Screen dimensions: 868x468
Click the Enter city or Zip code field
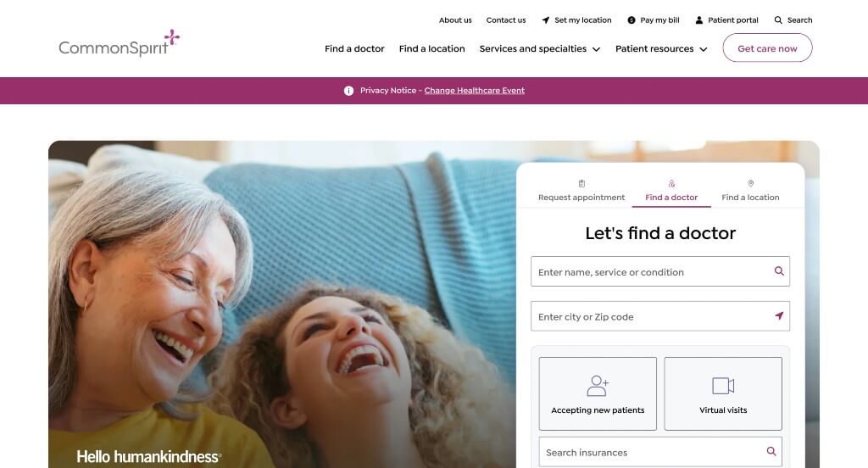click(x=659, y=316)
